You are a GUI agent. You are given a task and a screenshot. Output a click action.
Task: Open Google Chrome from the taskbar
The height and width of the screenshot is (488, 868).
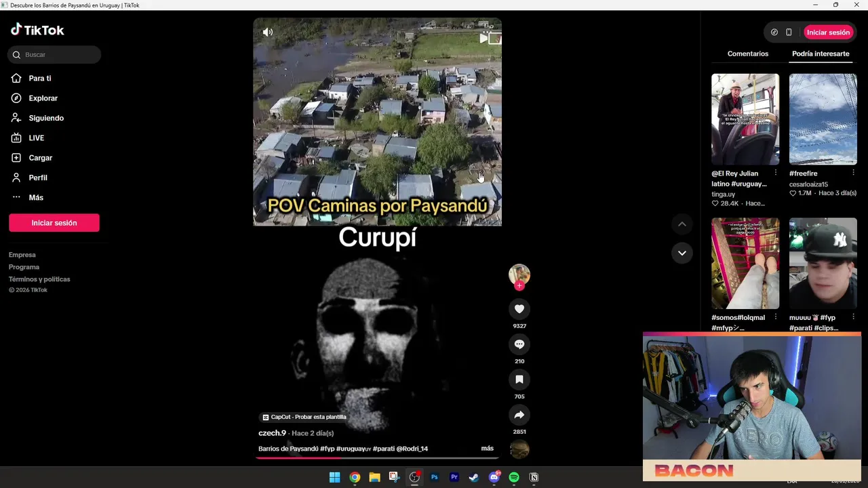coord(355,477)
